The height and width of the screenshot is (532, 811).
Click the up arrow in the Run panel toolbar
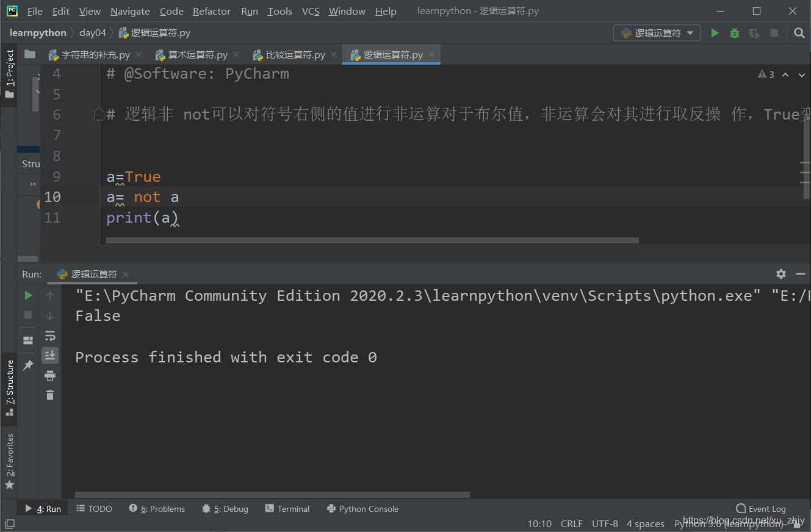tap(50, 296)
